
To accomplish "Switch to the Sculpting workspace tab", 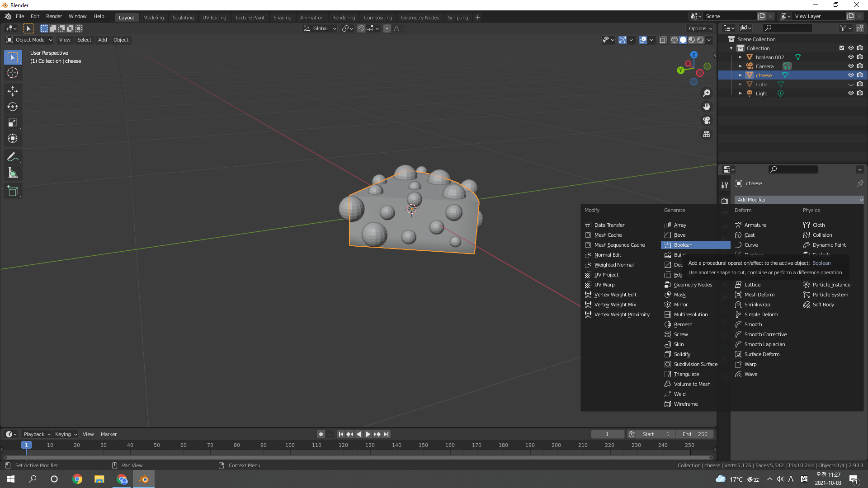I will coord(183,18).
